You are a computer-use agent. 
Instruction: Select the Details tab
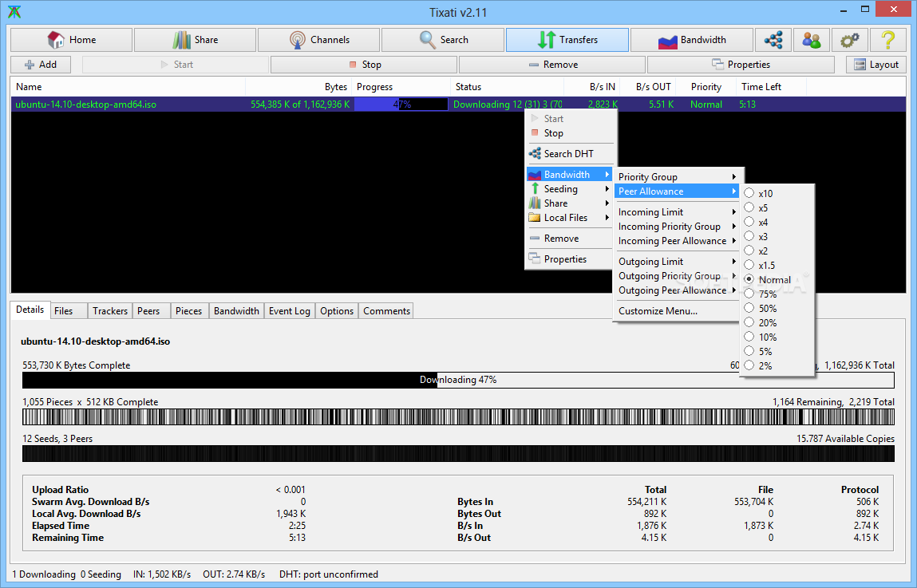pos(30,310)
